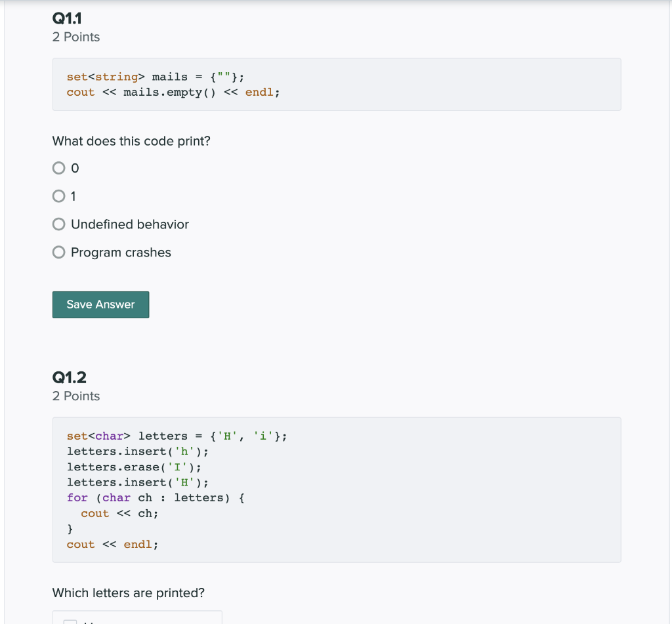Click the Q1.1 question heading
Viewport: 672px width, 624px height.
pos(66,18)
